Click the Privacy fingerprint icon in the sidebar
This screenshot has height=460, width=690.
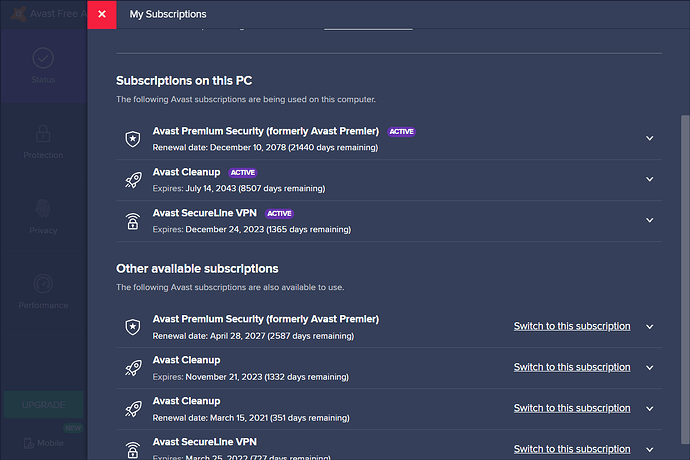pos(43,208)
